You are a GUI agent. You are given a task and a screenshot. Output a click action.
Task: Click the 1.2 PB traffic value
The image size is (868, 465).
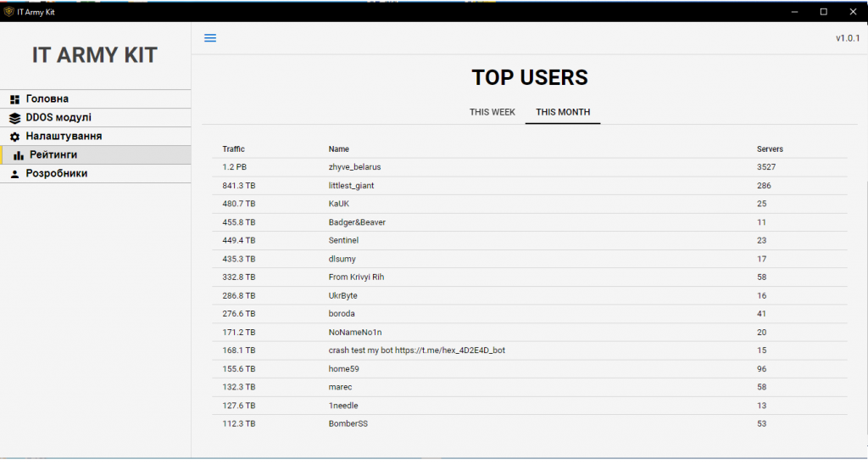coord(235,167)
